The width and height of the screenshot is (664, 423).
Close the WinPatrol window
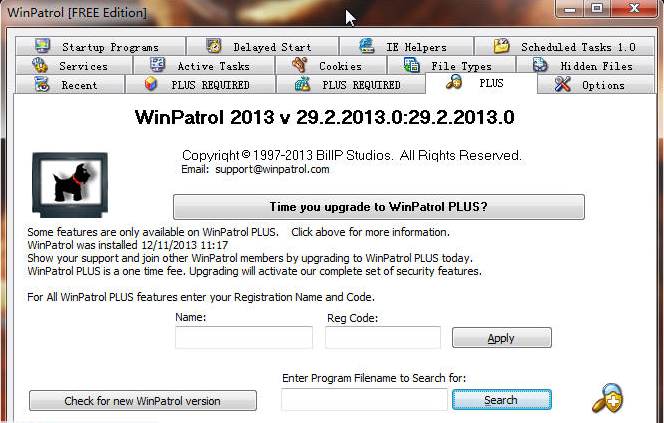click(634, 8)
